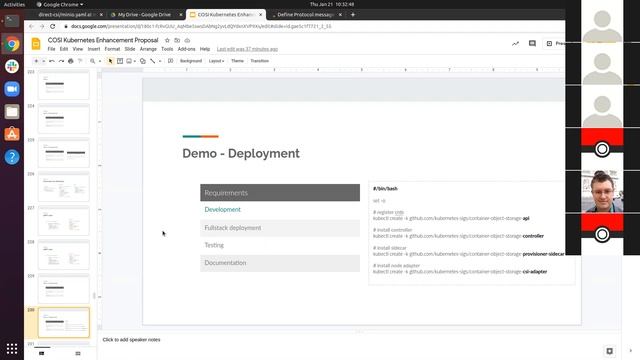Switch to filmstrip view at panel bottom
The height and width of the screenshot is (360, 640).
(42, 353)
